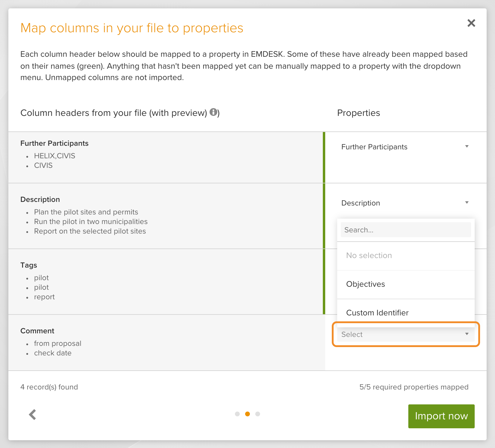Choose the No selection option
This screenshot has height=448, width=495.
(406, 256)
